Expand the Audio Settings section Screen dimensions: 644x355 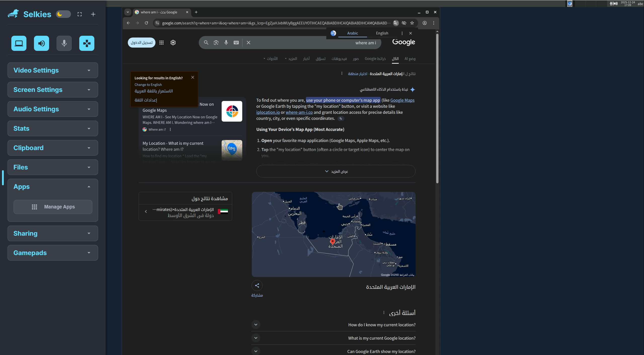coord(53,109)
